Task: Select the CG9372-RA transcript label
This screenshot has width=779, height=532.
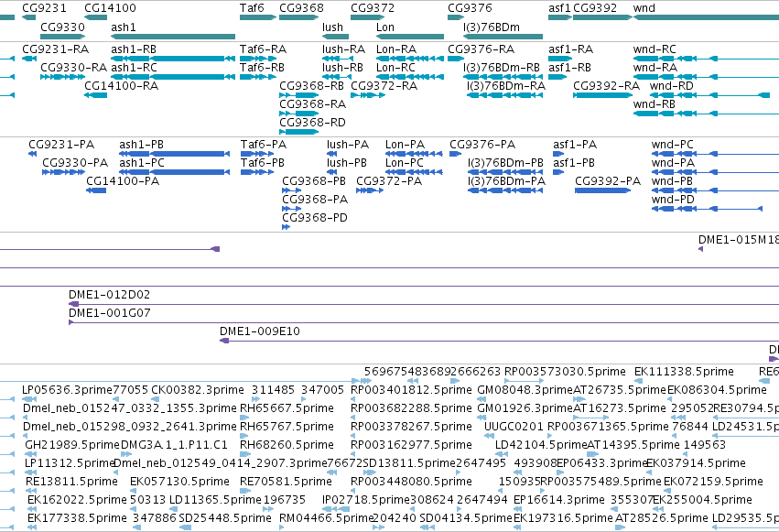Action: (384, 85)
